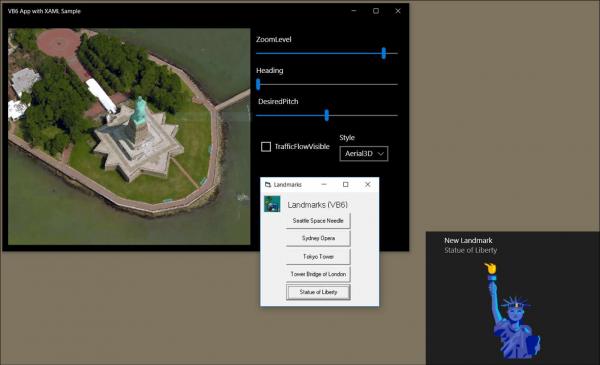Minimize the Landmarks window
600x365 pixels.
coord(324,184)
